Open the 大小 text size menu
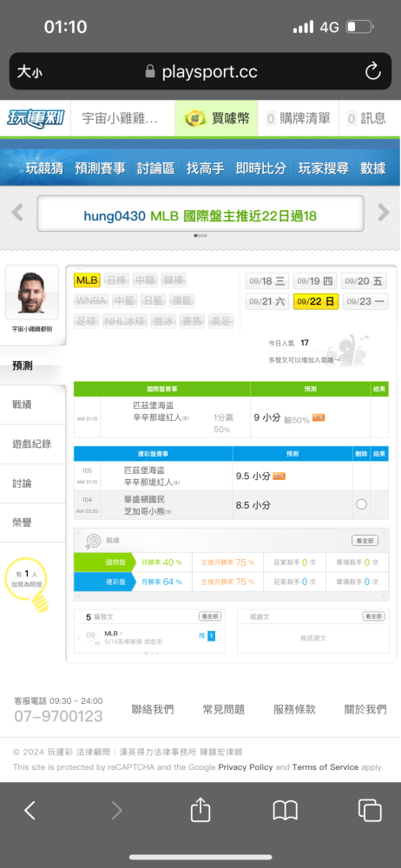Viewport: 401px width, 868px height. [x=30, y=71]
